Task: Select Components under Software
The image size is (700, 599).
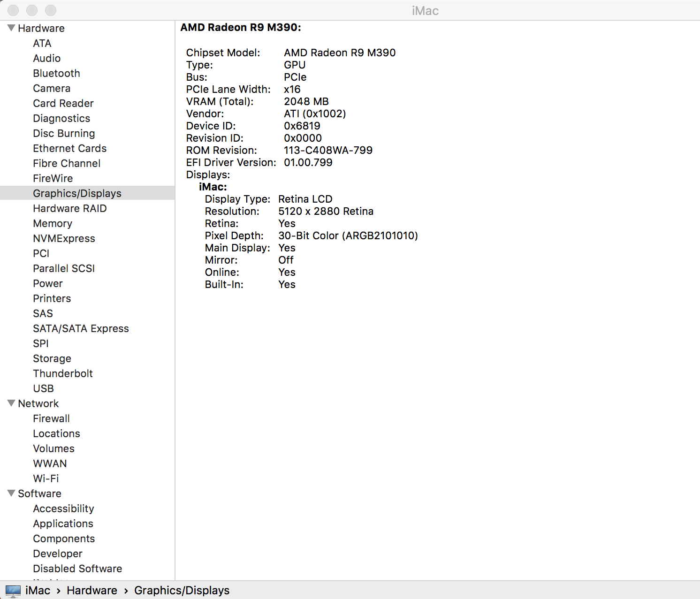Action: pos(64,538)
